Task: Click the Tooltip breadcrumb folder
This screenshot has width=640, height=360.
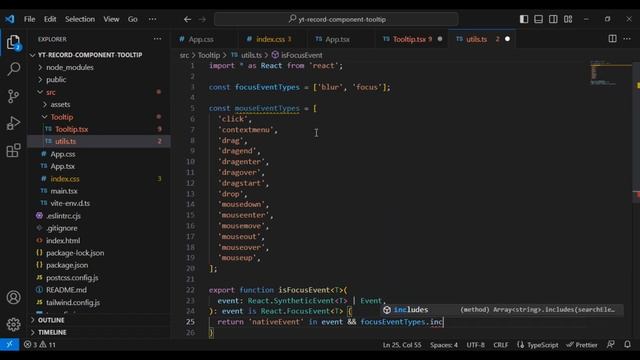Action: pos(209,55)
